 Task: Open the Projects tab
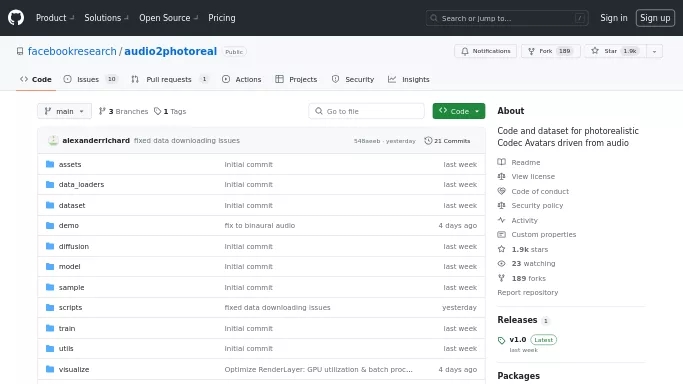pos(296,79)
